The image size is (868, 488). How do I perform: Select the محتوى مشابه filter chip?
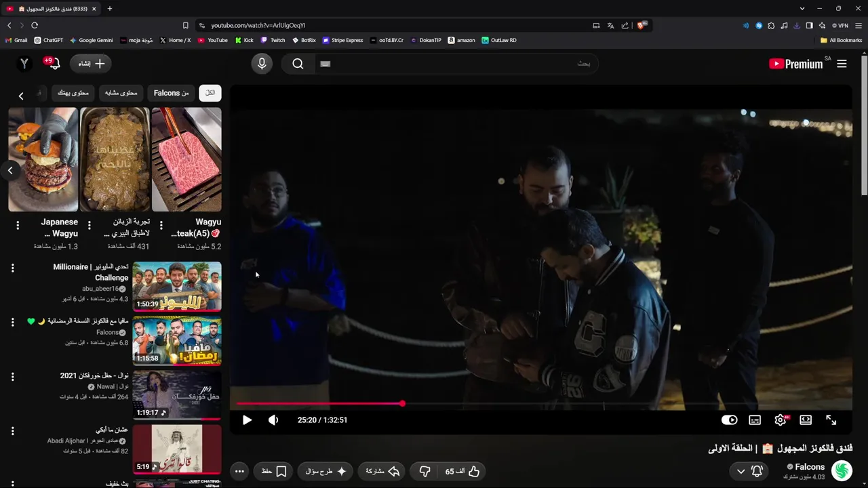coord(121,93)
